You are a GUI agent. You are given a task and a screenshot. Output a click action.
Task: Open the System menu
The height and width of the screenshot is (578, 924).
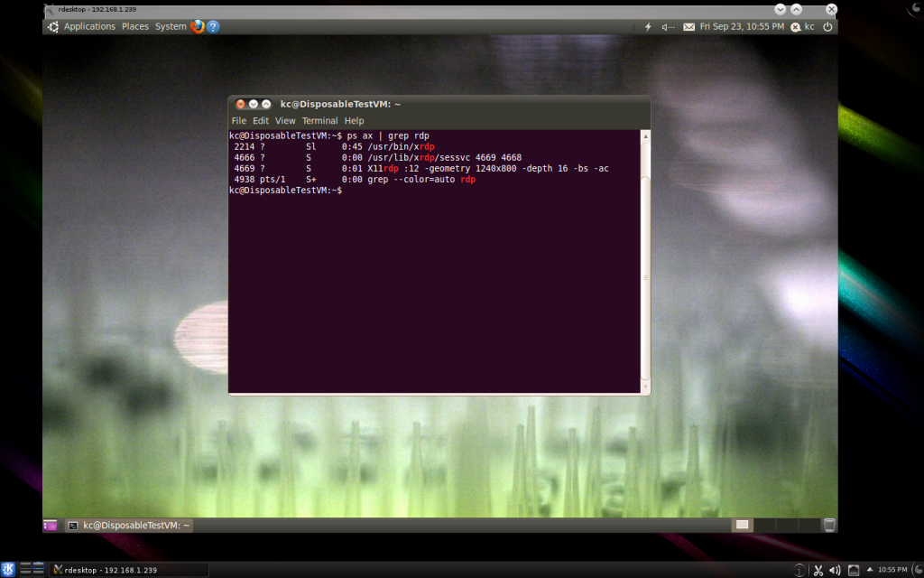click(171, 27)
